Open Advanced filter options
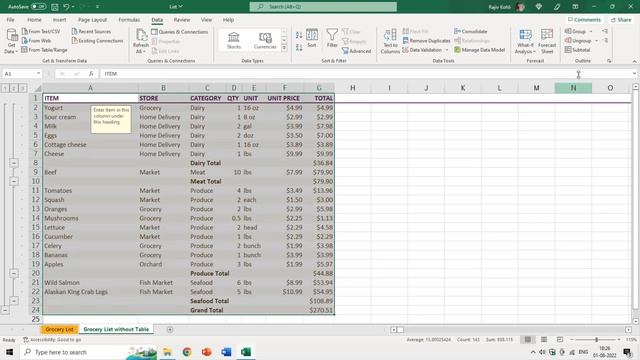This screenshot has height=360, width=640. 356,51
